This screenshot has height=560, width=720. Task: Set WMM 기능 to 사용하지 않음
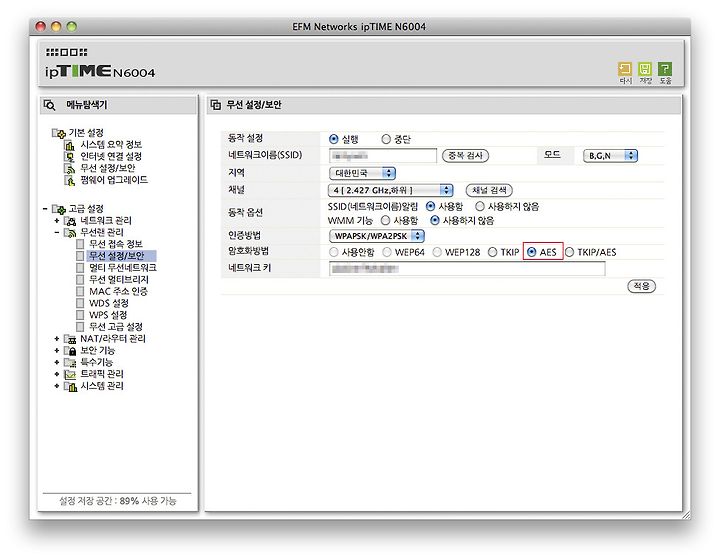435,221
